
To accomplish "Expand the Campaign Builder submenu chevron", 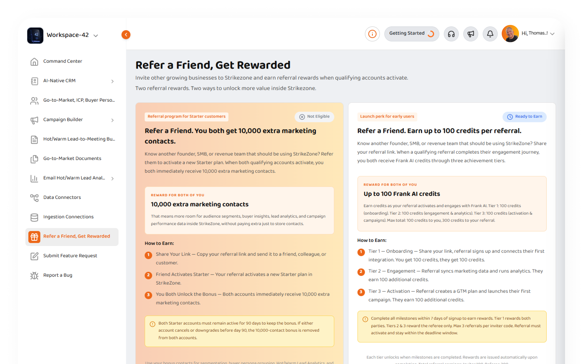I will [x=112, y=120].
